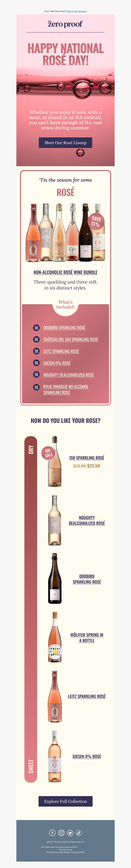Click the Dry to Sweet scale bar

coord(31,609)
